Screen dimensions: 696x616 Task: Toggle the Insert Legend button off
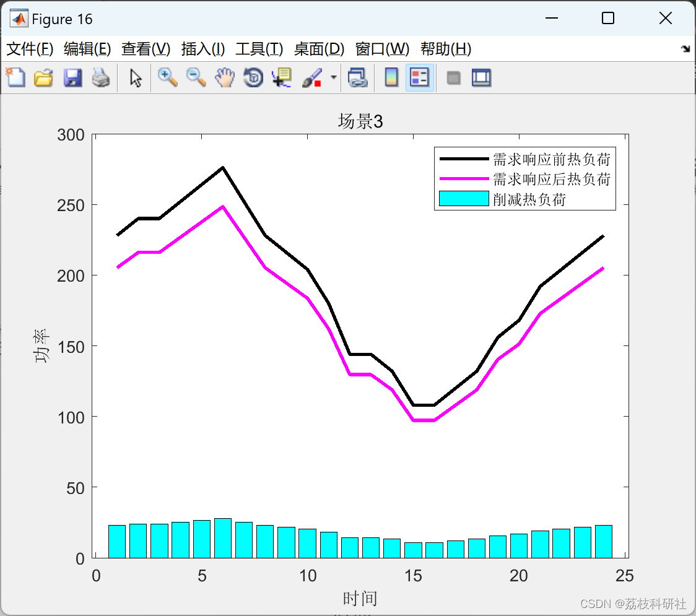coord(419,77)
